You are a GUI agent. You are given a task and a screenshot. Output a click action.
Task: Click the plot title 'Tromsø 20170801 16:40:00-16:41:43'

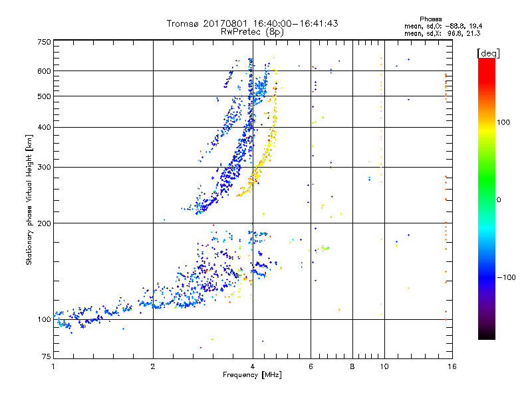(252, 23)
